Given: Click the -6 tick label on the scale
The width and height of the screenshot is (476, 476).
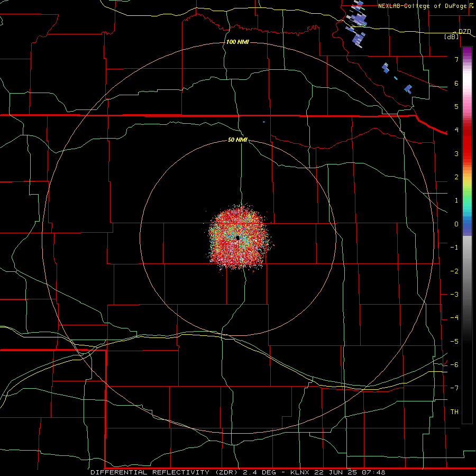Looking at the screenshot, I should point(454,365).
